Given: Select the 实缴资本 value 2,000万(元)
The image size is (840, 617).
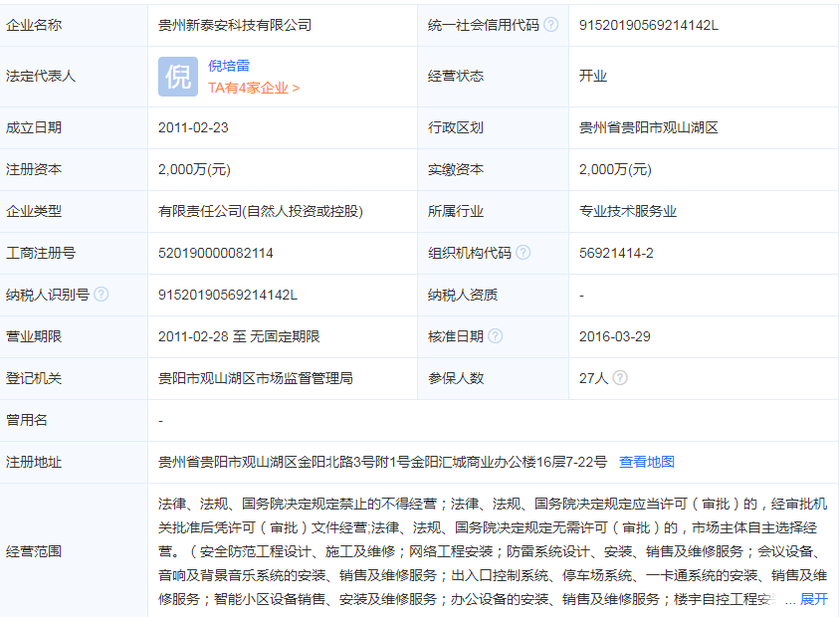Looking at the screenshot, I should [x=615, y=170].
